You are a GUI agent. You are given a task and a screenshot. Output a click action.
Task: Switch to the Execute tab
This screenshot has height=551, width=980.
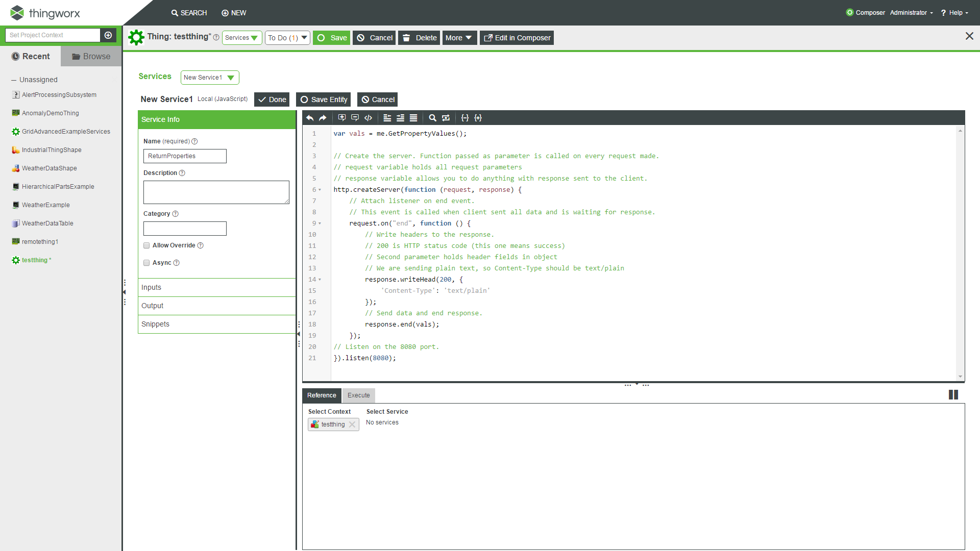[x=359, y=395]
